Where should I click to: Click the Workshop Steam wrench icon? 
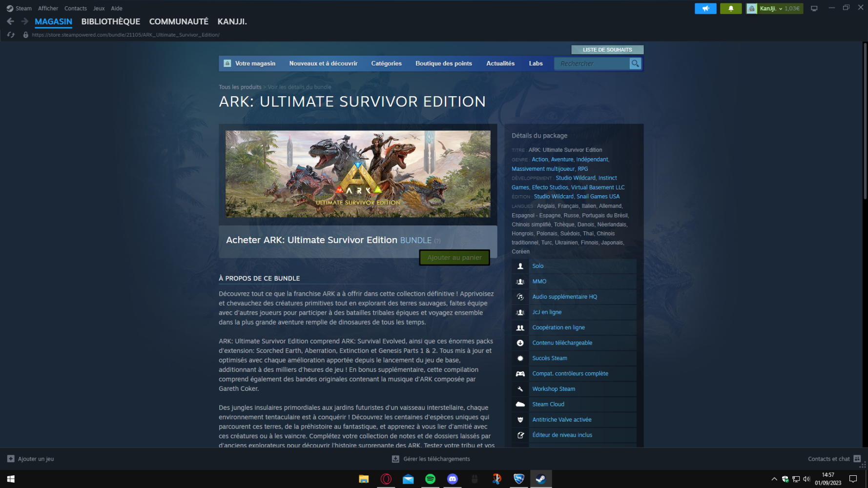pyautogui.click(x=520, y=389)
